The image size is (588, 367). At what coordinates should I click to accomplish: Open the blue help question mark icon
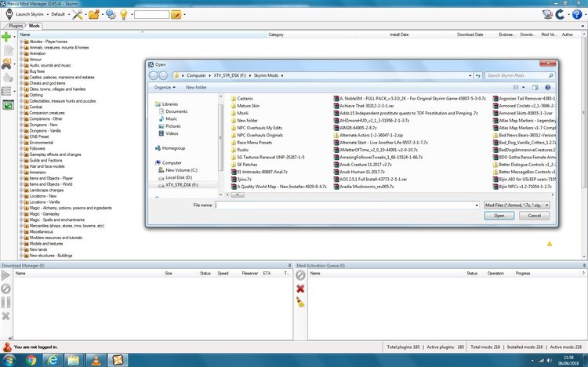pos(577,14)
